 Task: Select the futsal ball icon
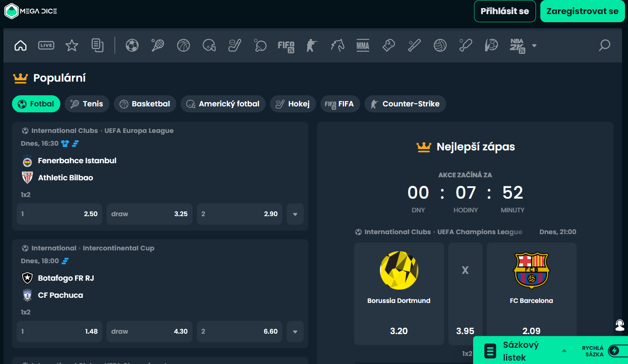click(492, 45)
